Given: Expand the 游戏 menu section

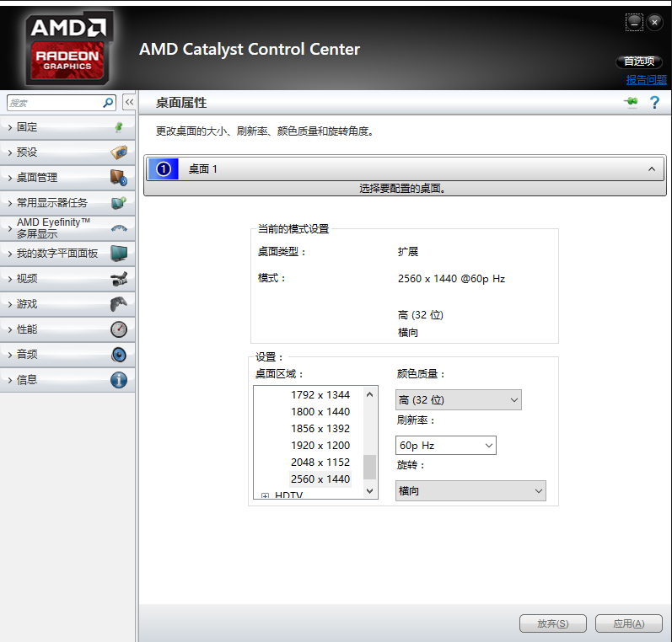Looking at the screenshot, I should point(67,303).
